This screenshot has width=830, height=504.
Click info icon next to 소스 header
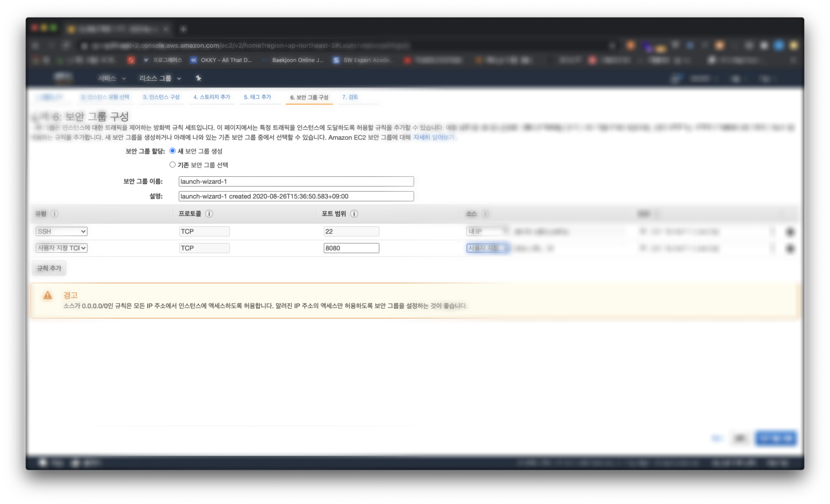point(485,214)
